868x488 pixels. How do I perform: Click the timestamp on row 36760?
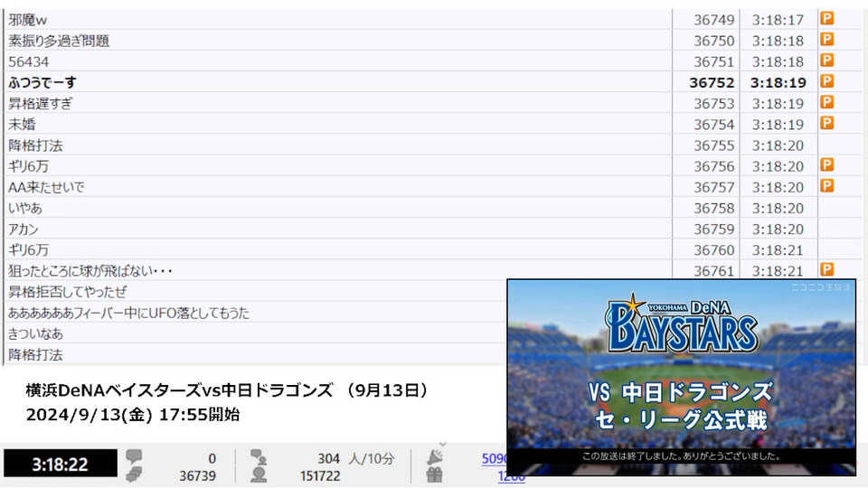point(778,250)
